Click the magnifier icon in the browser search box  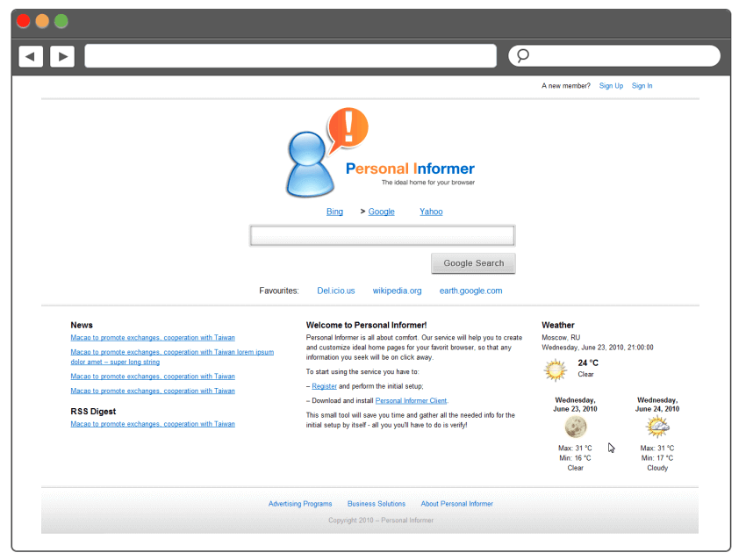coord(523,55)
